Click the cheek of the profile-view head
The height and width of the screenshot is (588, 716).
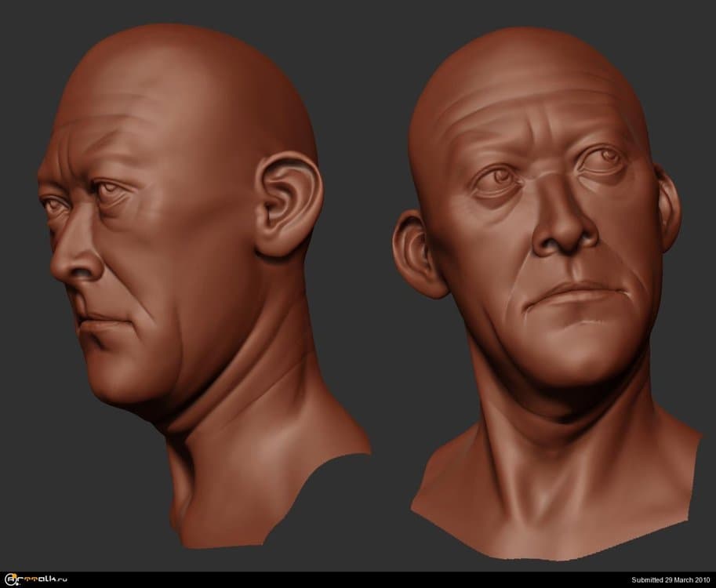157,282
